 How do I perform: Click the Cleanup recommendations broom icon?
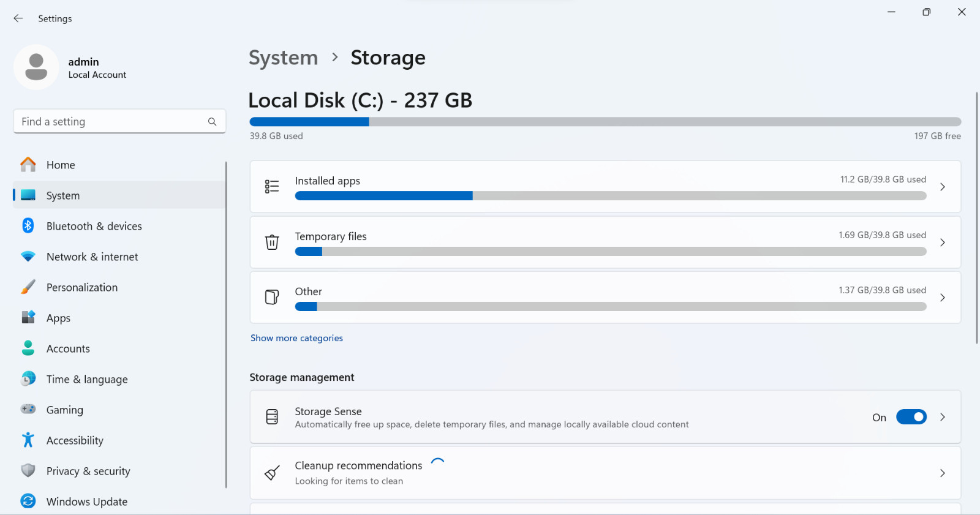point(272,473)
